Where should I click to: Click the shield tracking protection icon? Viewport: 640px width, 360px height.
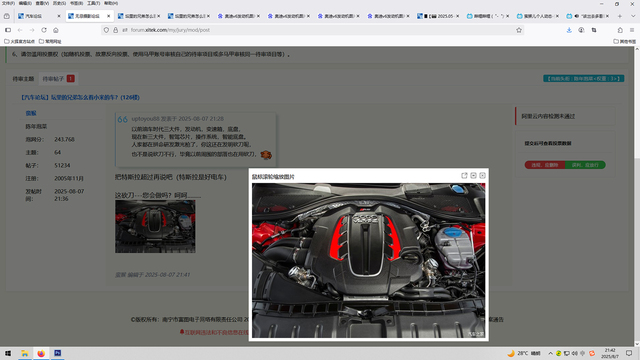coord(106,30)
